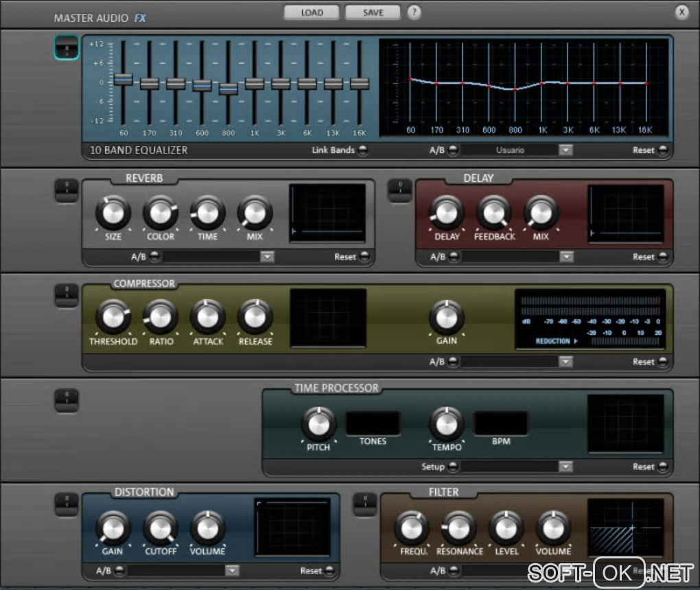
Task: Reset the Time Processor settings
Action: coord(664,467)
